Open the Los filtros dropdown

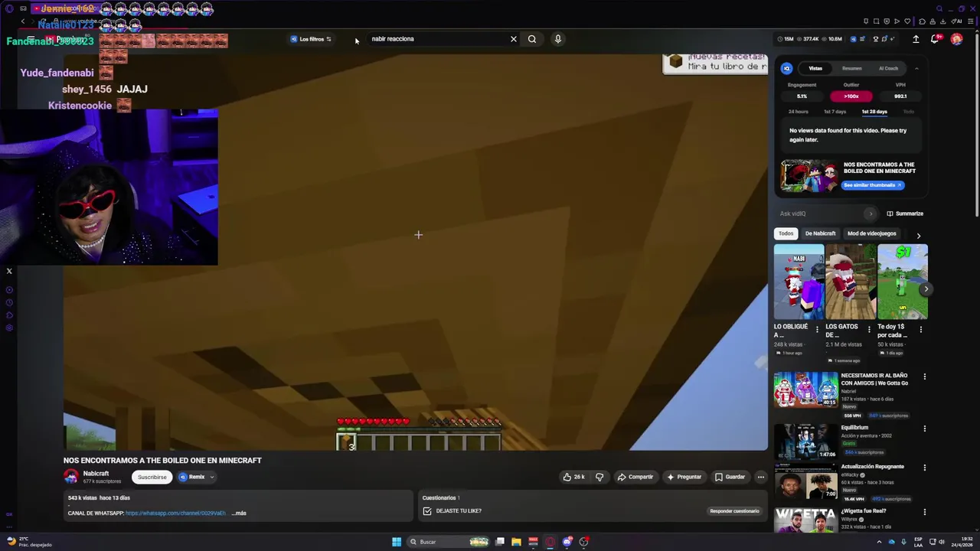(311, 39)
